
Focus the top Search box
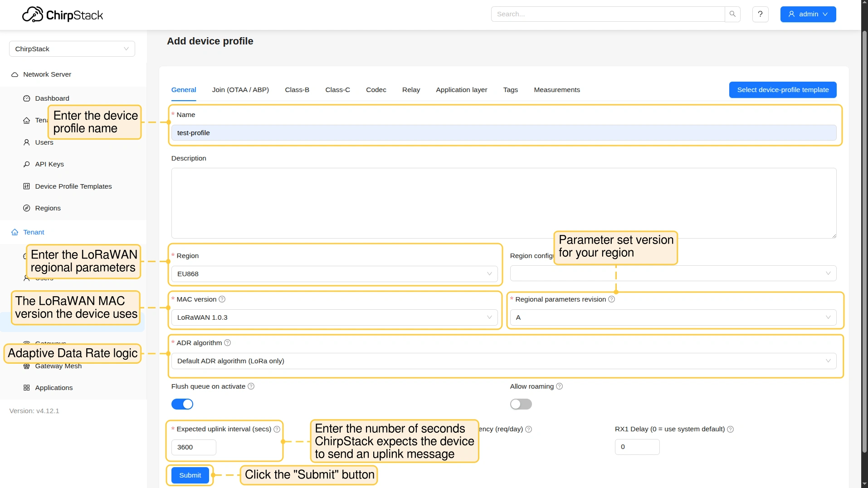[608, 14]
